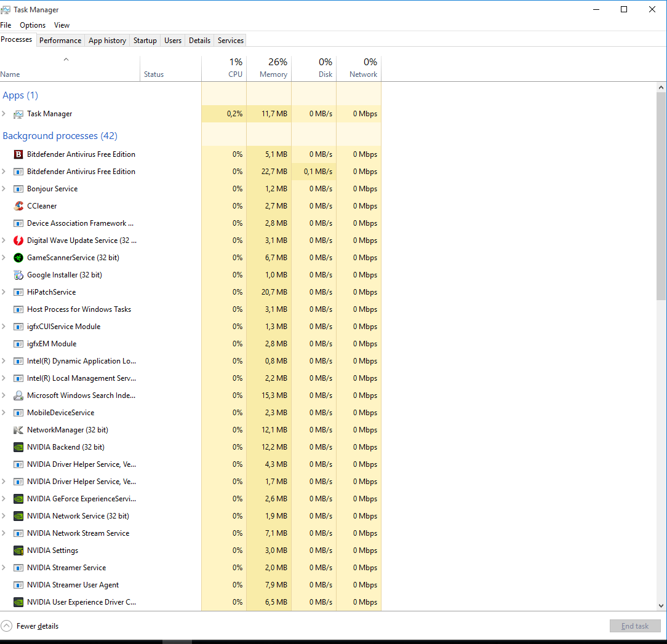Viewport: 667px width, 644px height.
Task: Click the Bonjour Service icon
Action: (x=18, y=189)
